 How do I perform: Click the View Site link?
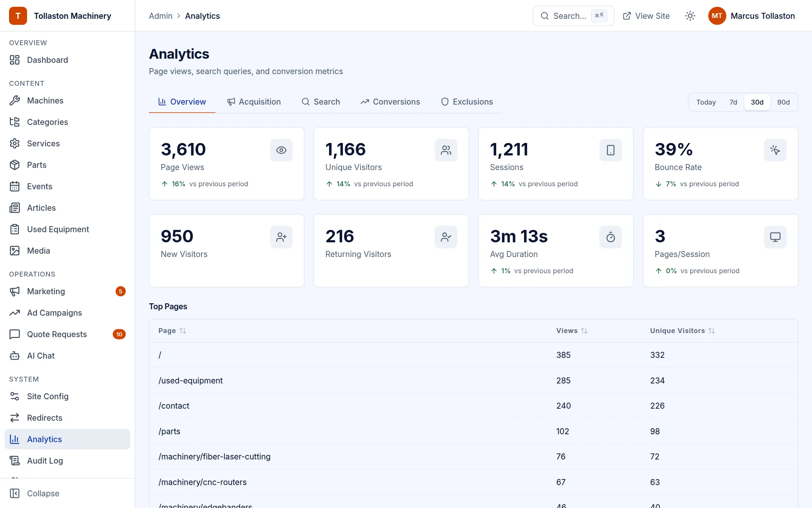point(646,16)
